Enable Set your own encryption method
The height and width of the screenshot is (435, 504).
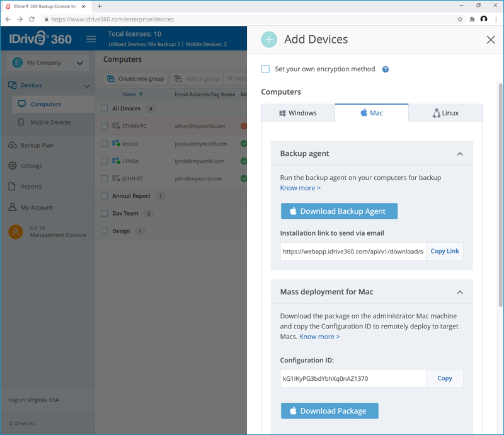(265, 69)
